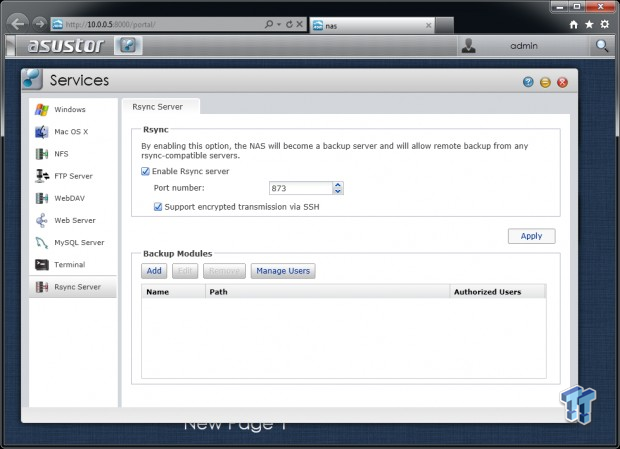
Task: Refresh the page with reload icon
Action: click(289, 25)
